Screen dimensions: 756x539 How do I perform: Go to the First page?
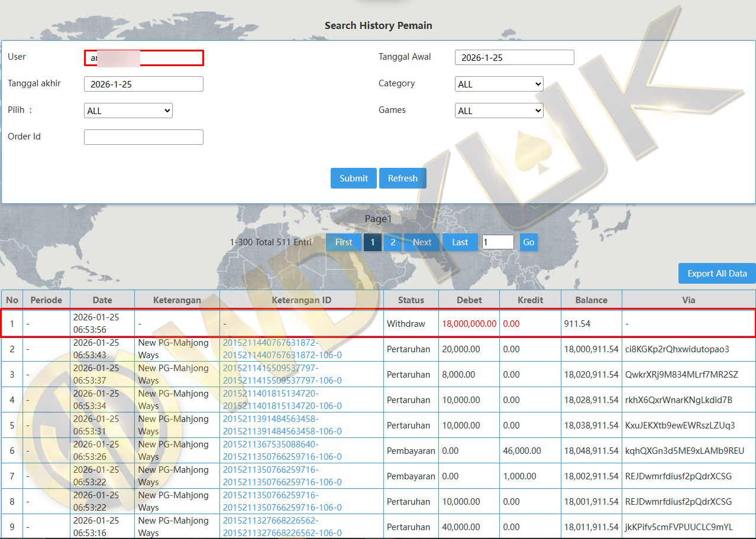click(x=343, y=242)
